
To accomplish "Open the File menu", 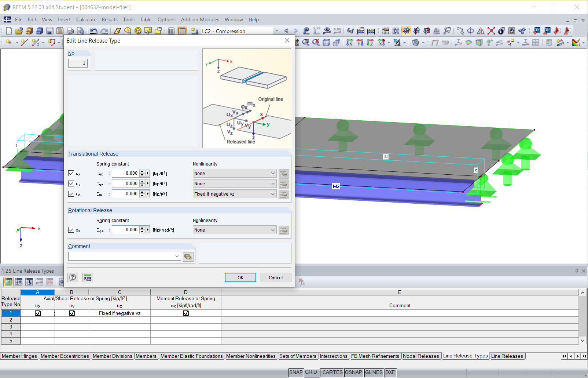I will tap(19, 19).
